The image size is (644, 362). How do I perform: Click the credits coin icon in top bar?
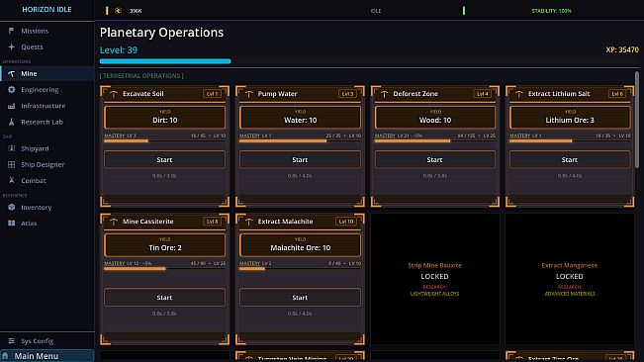point(119,11)
